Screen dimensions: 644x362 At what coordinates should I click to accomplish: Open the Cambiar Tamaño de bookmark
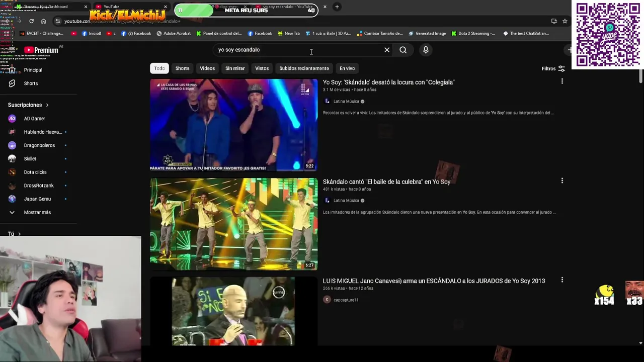click(x=379, y=34)
